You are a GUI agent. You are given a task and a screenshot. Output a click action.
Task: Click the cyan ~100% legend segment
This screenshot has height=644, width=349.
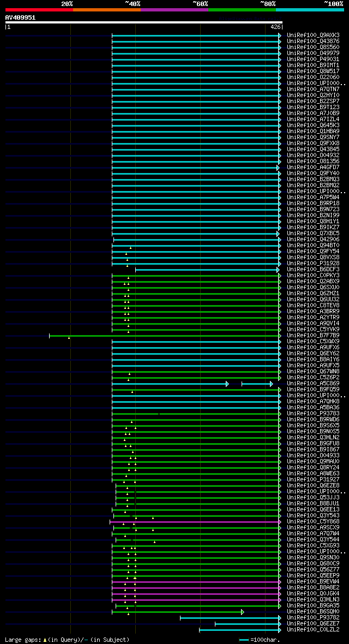pyautogui.click(x=310, y=9)
